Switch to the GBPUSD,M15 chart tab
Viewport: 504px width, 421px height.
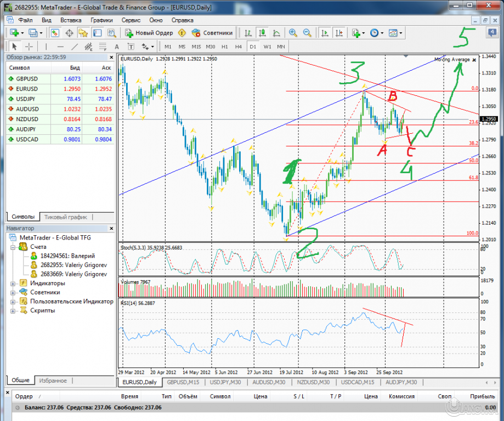point(184,382)
